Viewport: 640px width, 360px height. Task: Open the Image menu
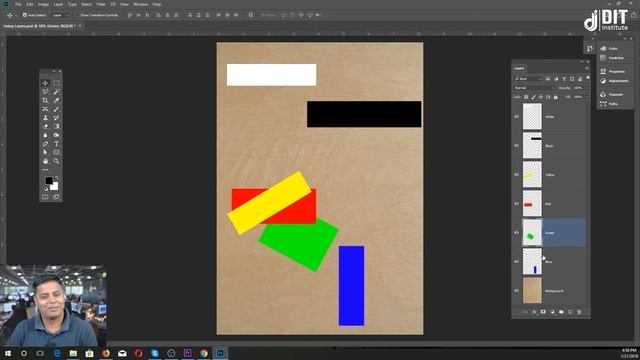[43, 4]
